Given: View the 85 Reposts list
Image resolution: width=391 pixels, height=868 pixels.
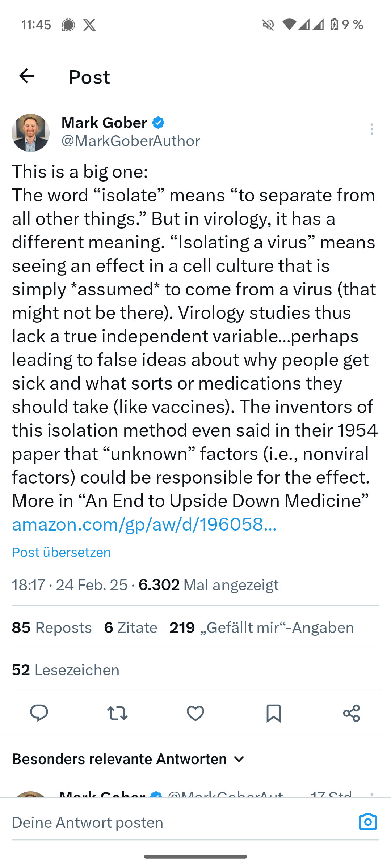Looking at the screenshot, I should (52, 627).
